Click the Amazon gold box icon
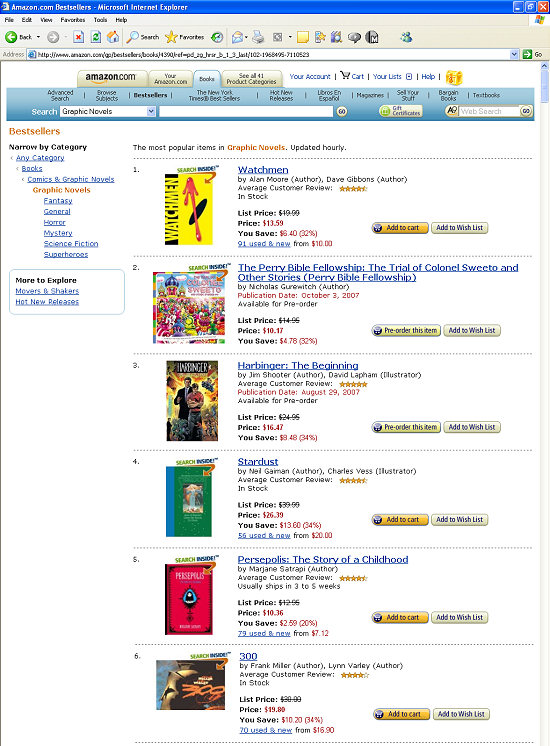Screen dimensions: 550x746 (x=454, y=77)
